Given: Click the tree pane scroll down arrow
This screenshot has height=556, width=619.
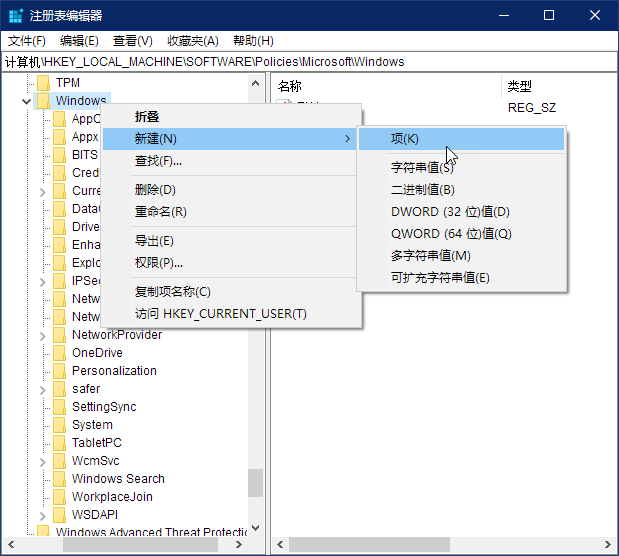Looking at the screenshot, I should [255, 528].
